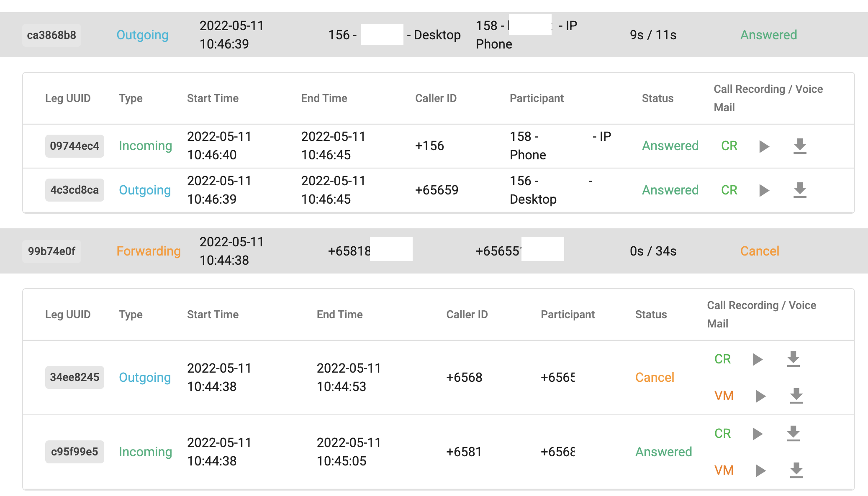Download voicemail for leg 34ee8245
The height and width of the screenshot is (496, 868).
[x=796, y=396]
